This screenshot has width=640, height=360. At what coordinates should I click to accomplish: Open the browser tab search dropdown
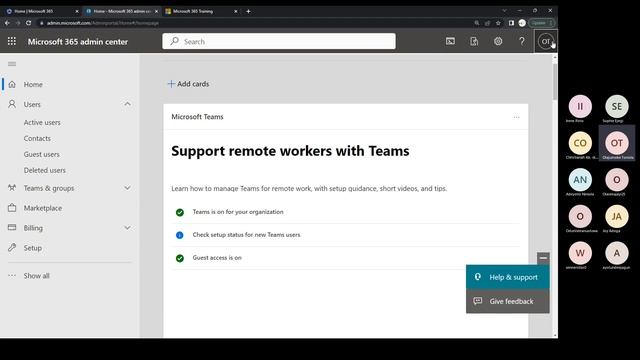[x=504, y=11]
